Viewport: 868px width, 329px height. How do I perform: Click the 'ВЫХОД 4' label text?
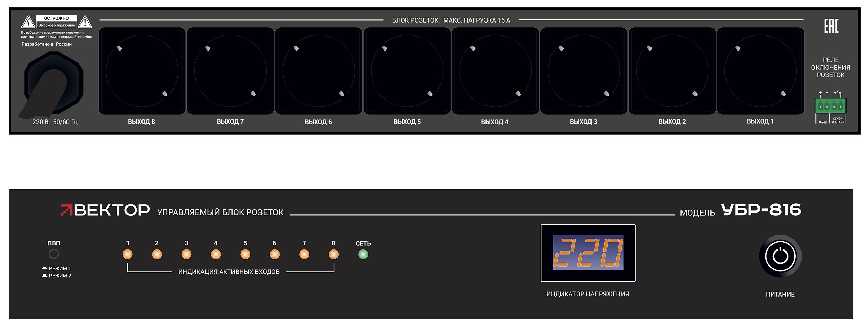pyautogui.click(x=495, y=122)
